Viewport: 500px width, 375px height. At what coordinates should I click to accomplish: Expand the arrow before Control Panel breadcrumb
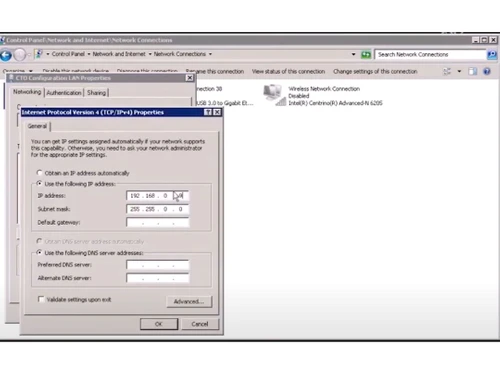coord(48,54)
